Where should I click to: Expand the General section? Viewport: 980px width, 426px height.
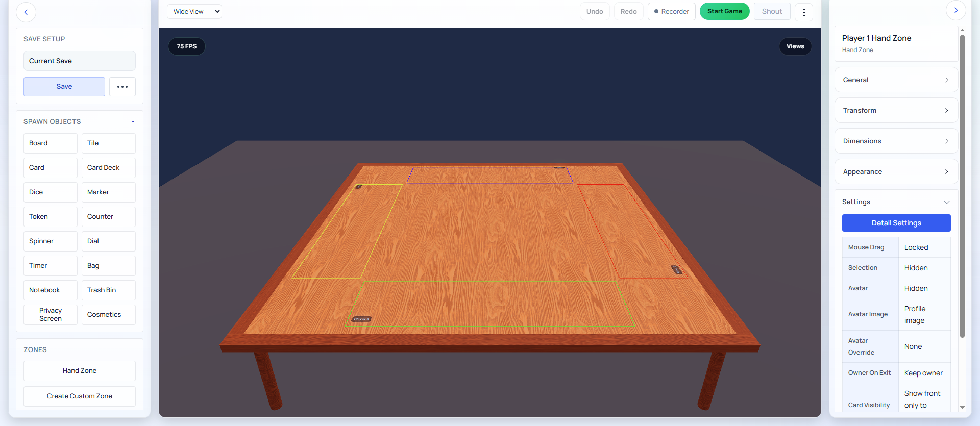pyautogui.click(x=896, y=80)
